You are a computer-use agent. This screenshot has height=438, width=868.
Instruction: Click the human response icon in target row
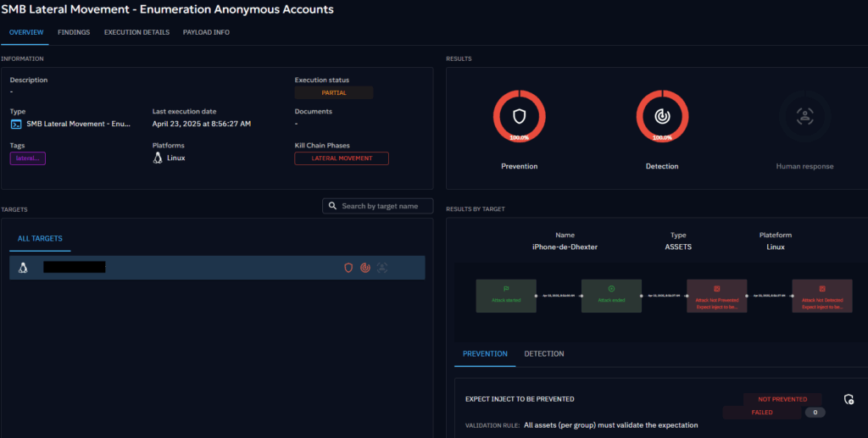[x=382, y=268]
